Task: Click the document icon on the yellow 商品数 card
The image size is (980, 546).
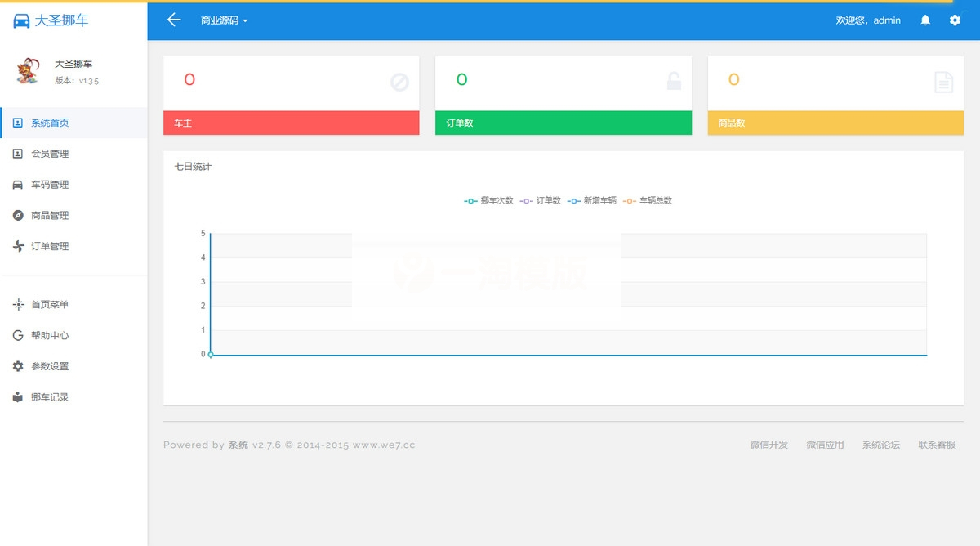Action: tap(945, 80)
